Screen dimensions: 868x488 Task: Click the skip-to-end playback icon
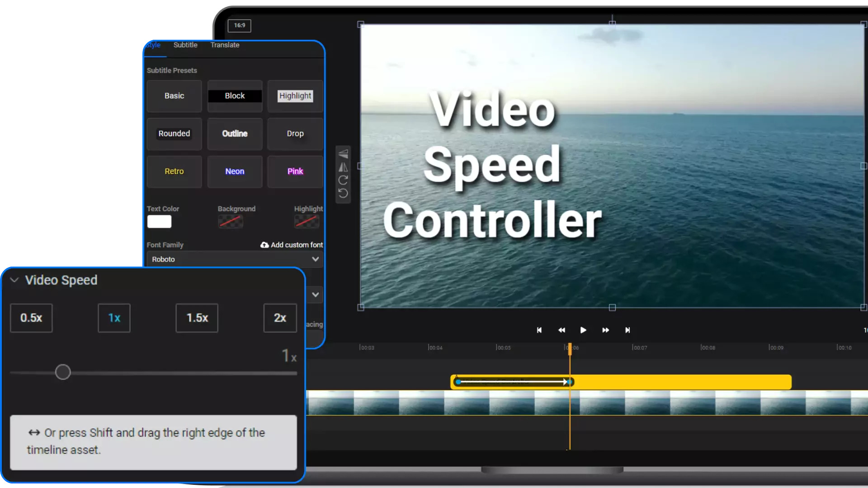coord(627,330)
